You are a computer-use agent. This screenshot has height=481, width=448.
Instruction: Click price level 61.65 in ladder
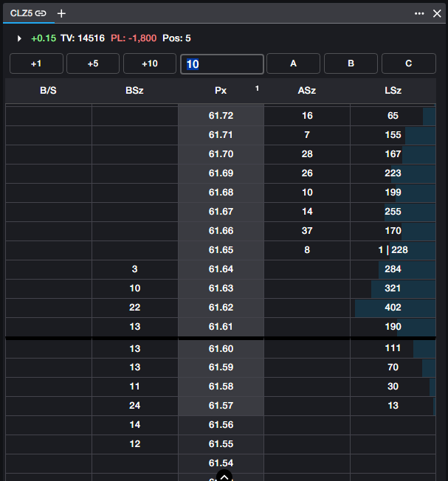click(x=221, y=250)
